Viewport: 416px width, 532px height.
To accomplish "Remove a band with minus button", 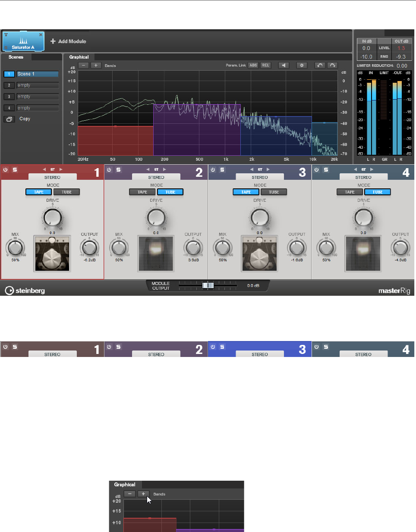I will 84,66.
